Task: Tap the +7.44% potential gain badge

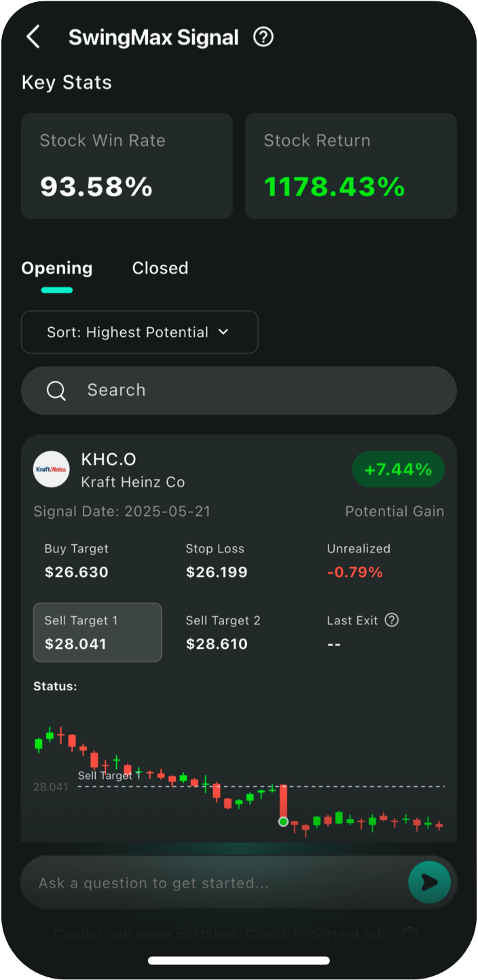Action: [398, 470]
